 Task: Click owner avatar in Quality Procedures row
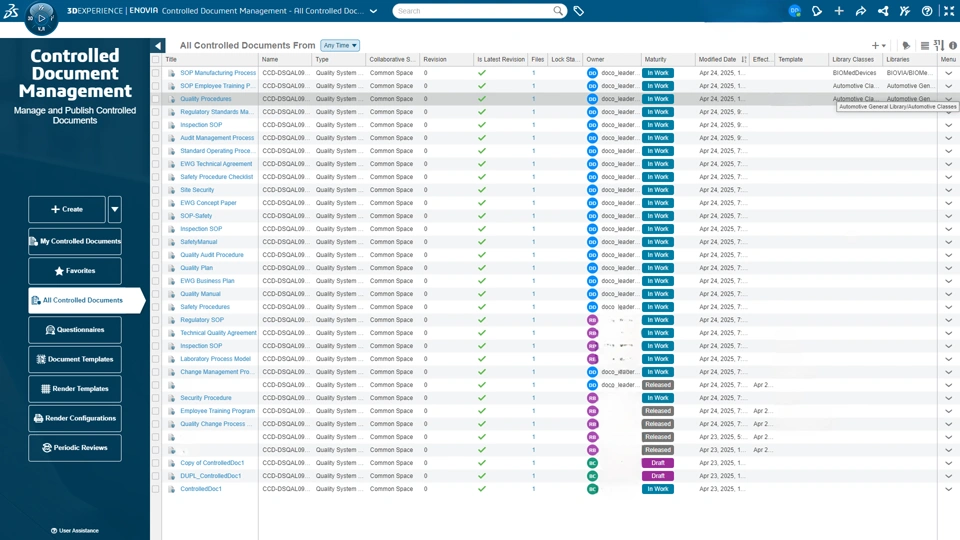click(x=592, y=99)
